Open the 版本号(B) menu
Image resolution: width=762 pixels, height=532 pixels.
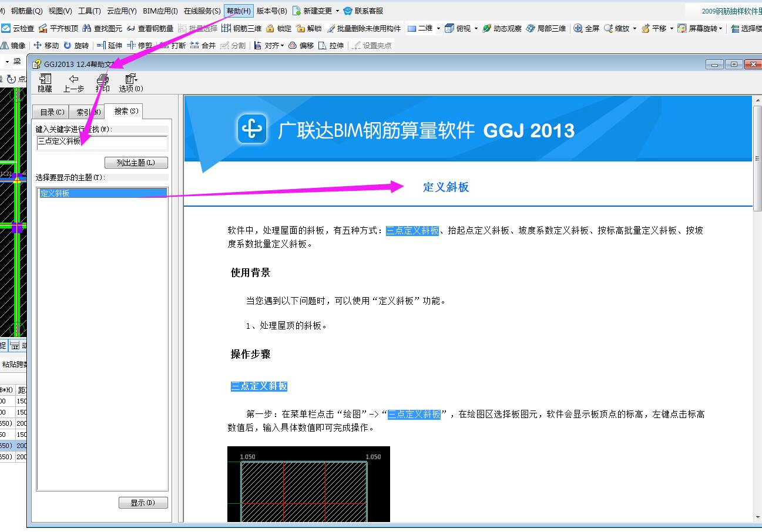(272, 11)
